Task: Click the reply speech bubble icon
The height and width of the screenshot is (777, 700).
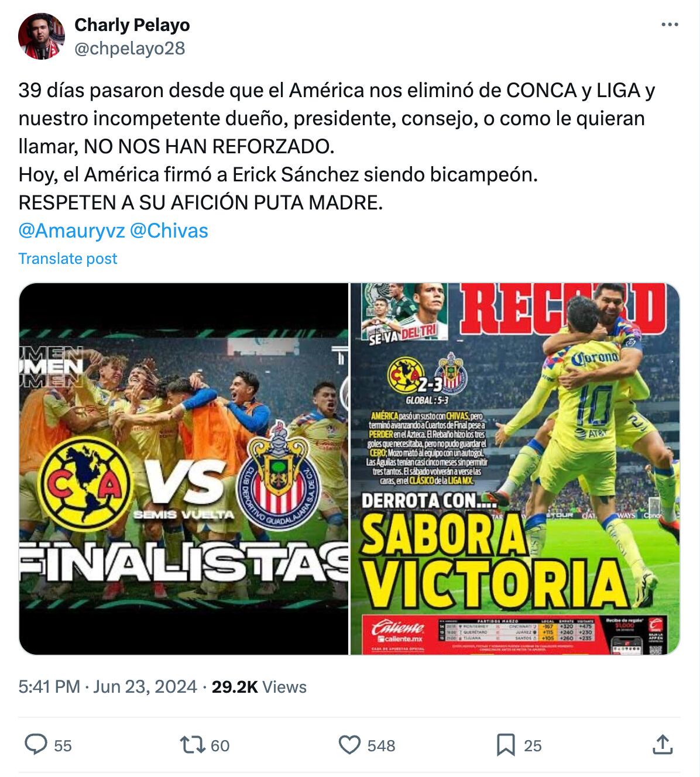Action: pyautogui.click(x=36, y=745)
